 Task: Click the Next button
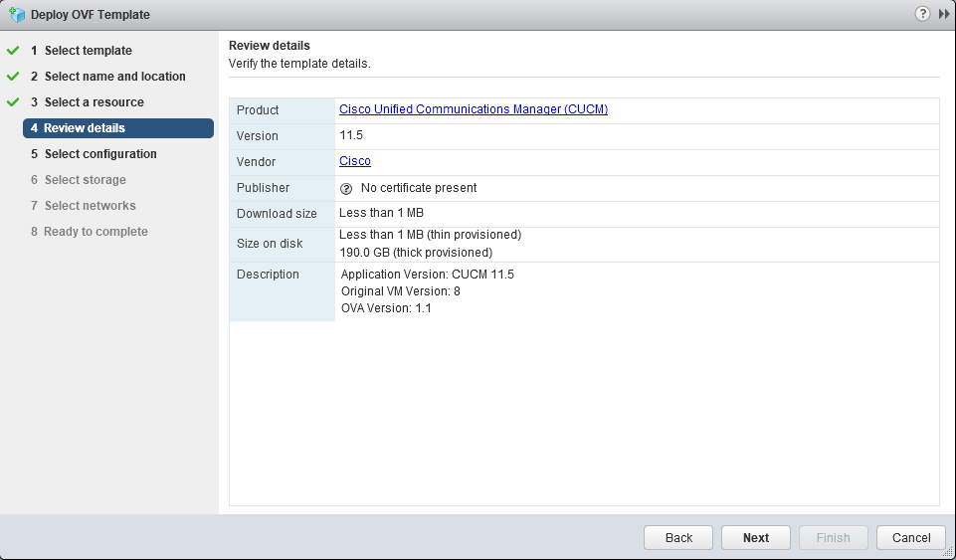[756, 537]
